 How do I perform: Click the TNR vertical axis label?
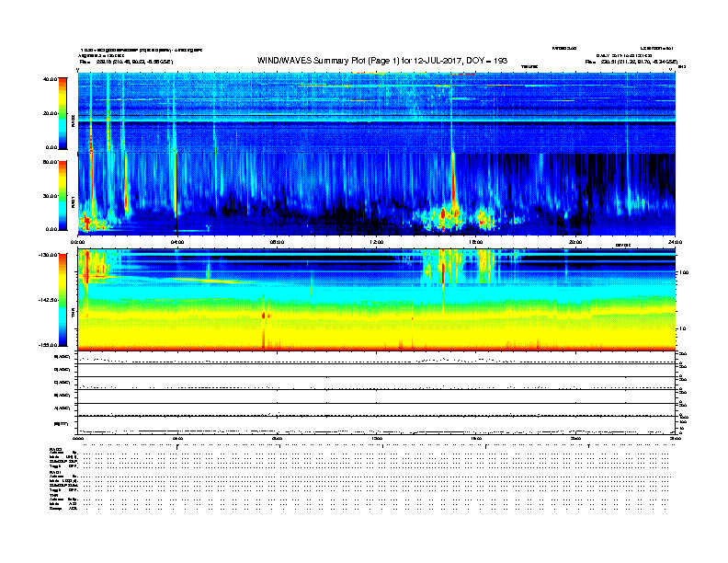tap(73, 315)
